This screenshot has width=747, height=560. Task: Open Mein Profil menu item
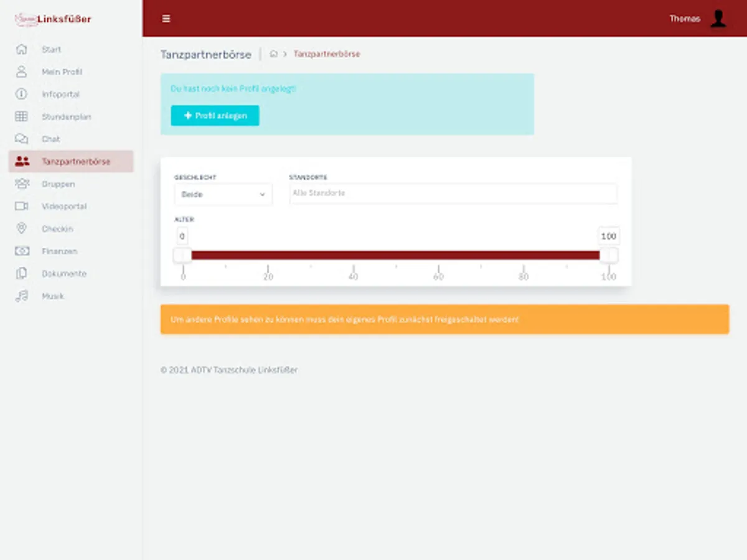coord(71,72)
